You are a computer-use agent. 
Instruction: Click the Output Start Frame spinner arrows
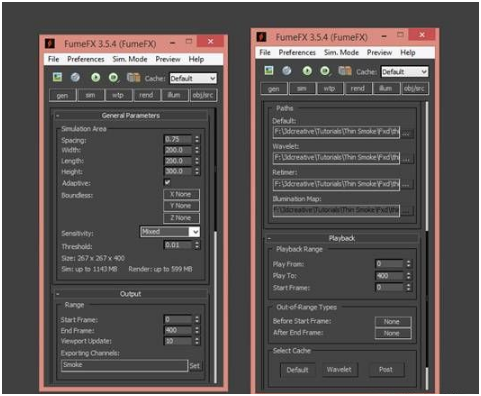click(x=197, y=319)
